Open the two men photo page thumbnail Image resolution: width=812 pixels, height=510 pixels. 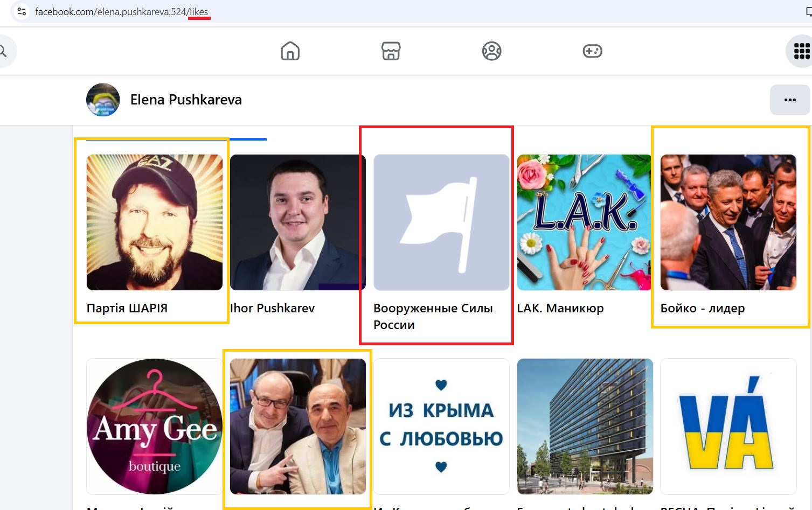point(298,427)
